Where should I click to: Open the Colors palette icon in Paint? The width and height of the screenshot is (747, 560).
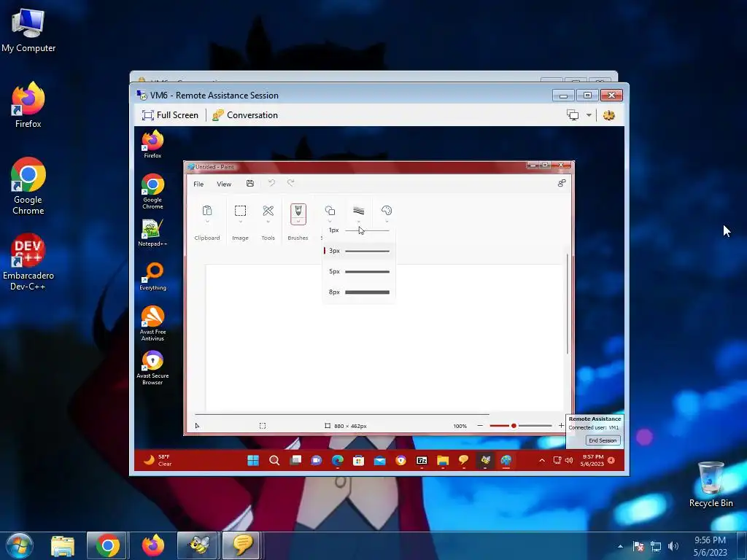(x=387, y=211)
